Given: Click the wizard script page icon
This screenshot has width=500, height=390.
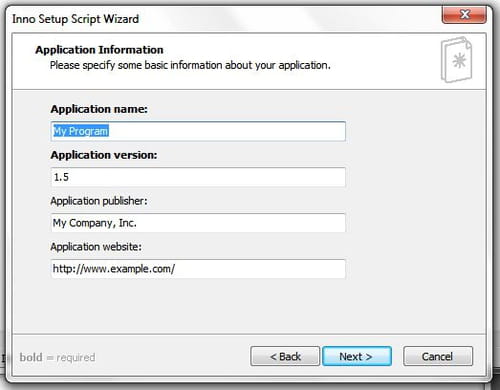Looking at the screenshot, I should [456, 60].
